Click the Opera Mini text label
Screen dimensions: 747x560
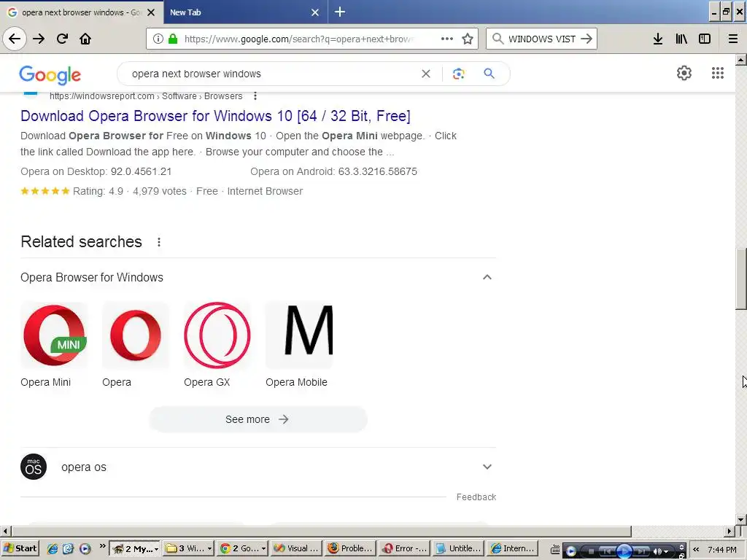coord(46,382)
